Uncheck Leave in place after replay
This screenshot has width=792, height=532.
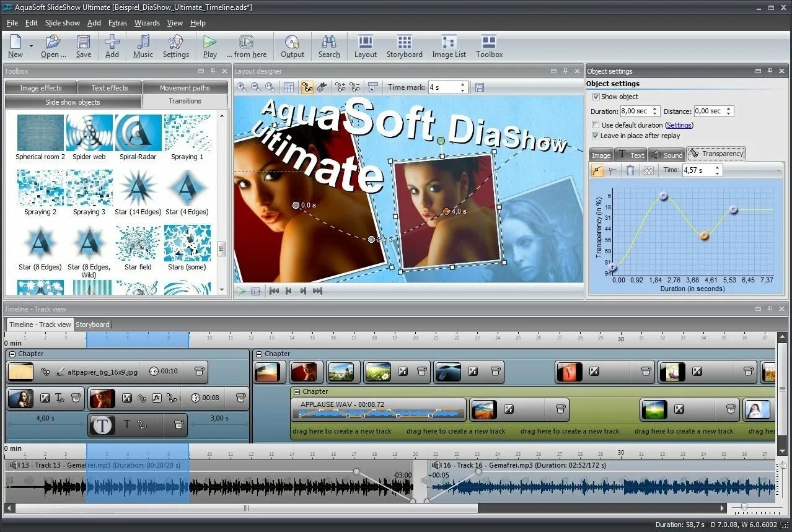[x=596, y=136]
